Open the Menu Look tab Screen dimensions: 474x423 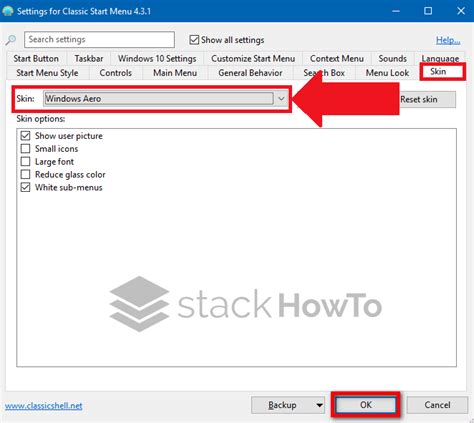(387, 73)
